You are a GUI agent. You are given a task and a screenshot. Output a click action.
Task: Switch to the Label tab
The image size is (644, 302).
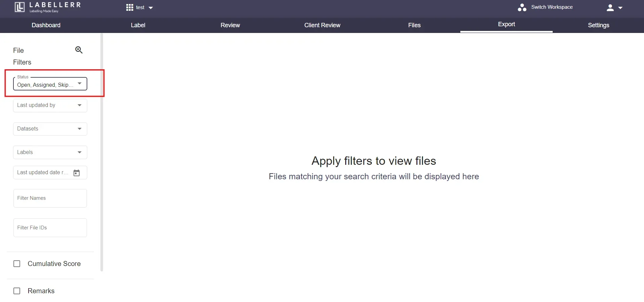tap(138, 25)
